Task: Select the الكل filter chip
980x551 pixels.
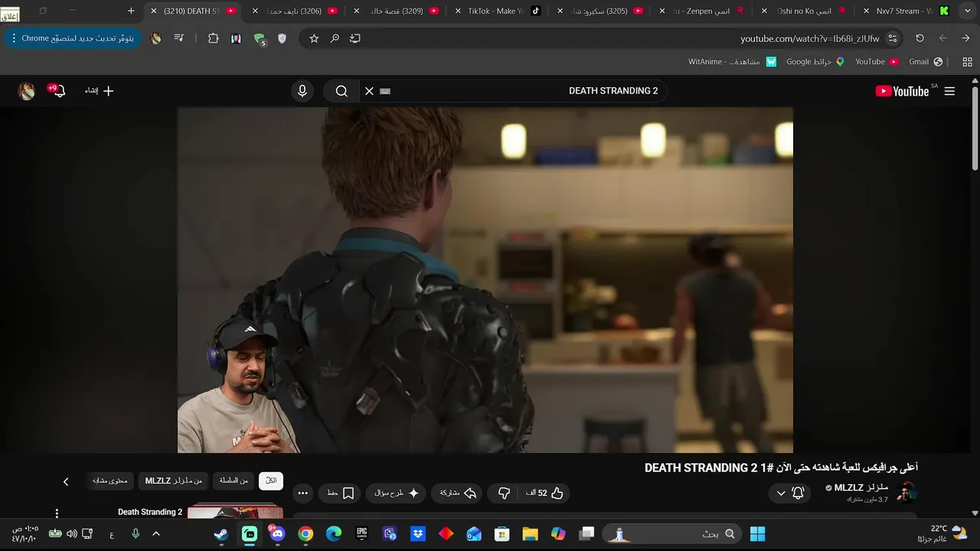Action: (271, 481)
